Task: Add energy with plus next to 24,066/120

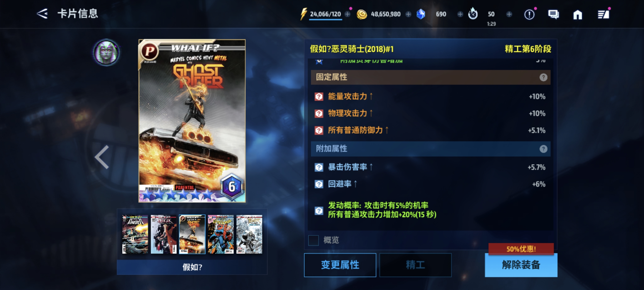Action: tap(348, 14)
